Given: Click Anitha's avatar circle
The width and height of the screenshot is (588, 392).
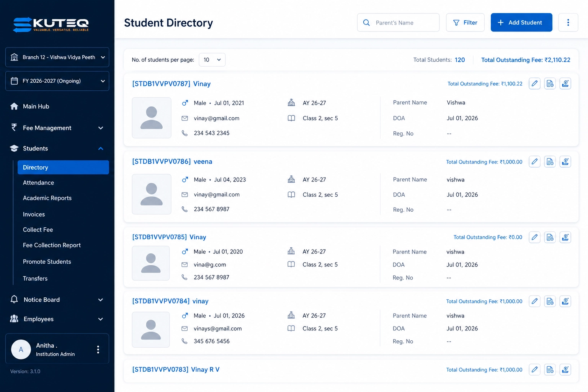Looking at the screenshot, I should click(21, 349).
